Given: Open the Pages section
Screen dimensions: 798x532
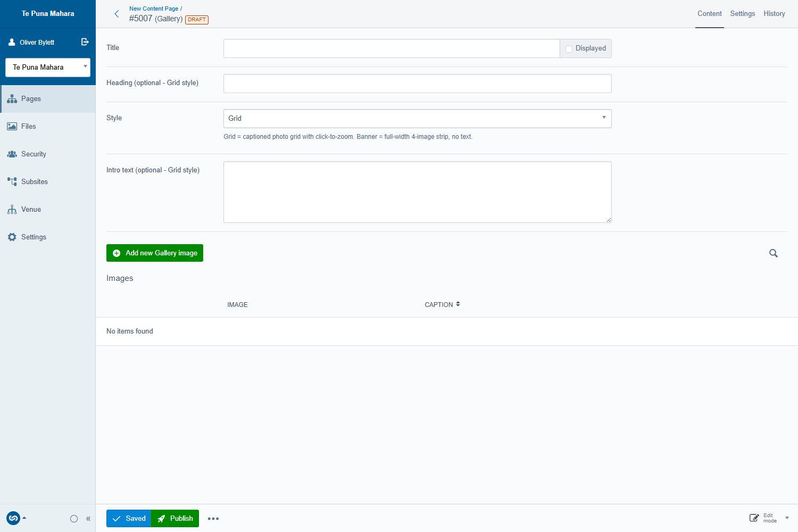Looking at the screenshot, I should (x=48, y=98).
